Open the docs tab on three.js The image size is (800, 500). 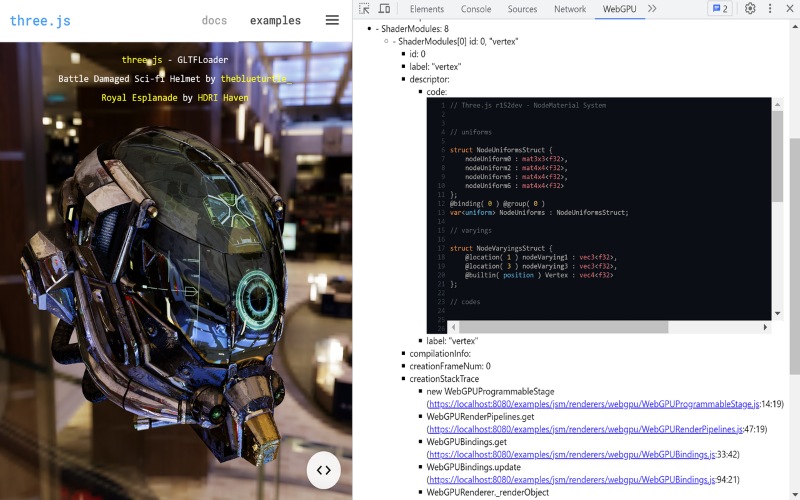[214, 20]
